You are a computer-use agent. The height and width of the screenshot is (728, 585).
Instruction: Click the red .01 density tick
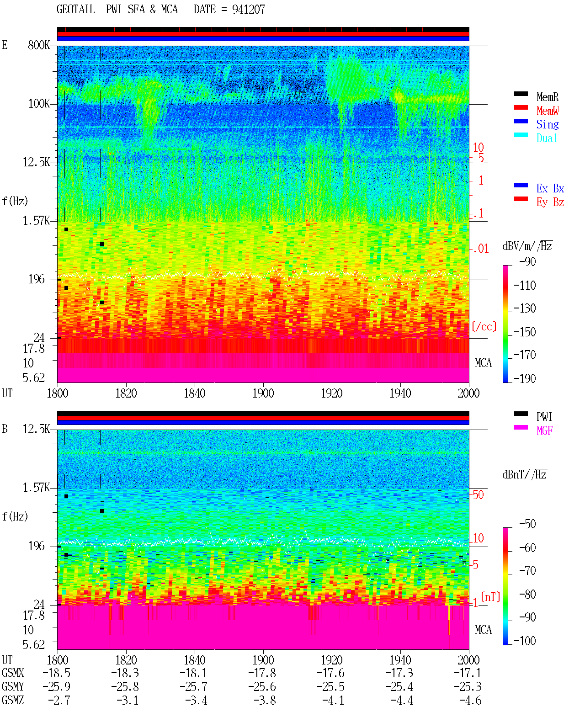coord(480,249)
